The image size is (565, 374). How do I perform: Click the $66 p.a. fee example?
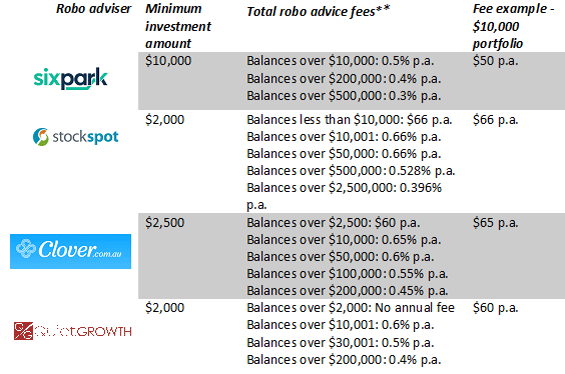click(495, 120)
